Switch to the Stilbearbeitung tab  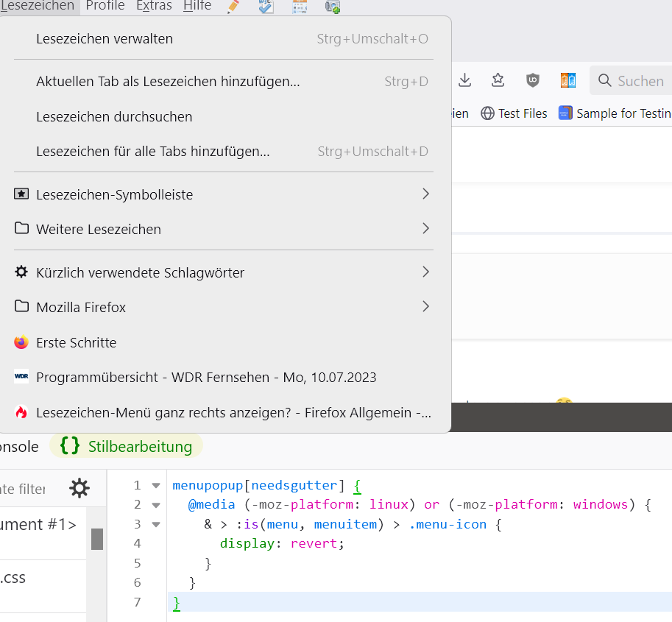127,446
